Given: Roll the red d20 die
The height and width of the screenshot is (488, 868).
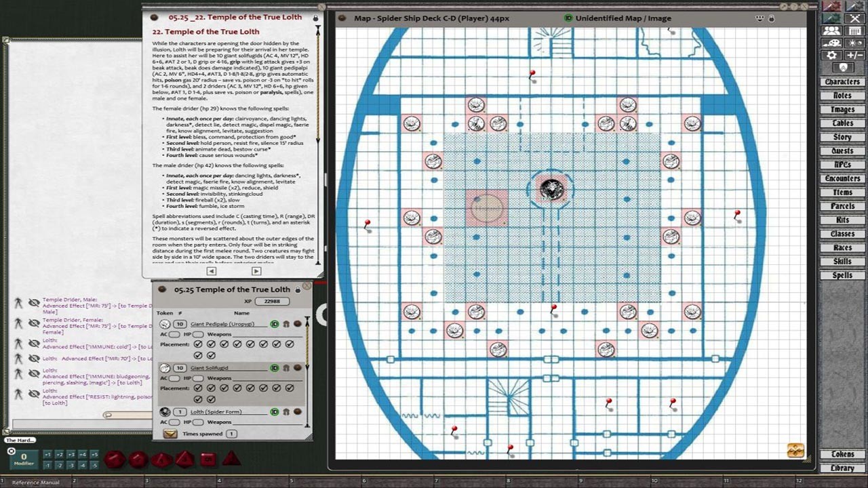Looking at the screenshot, I should click(x=115, y=460).
